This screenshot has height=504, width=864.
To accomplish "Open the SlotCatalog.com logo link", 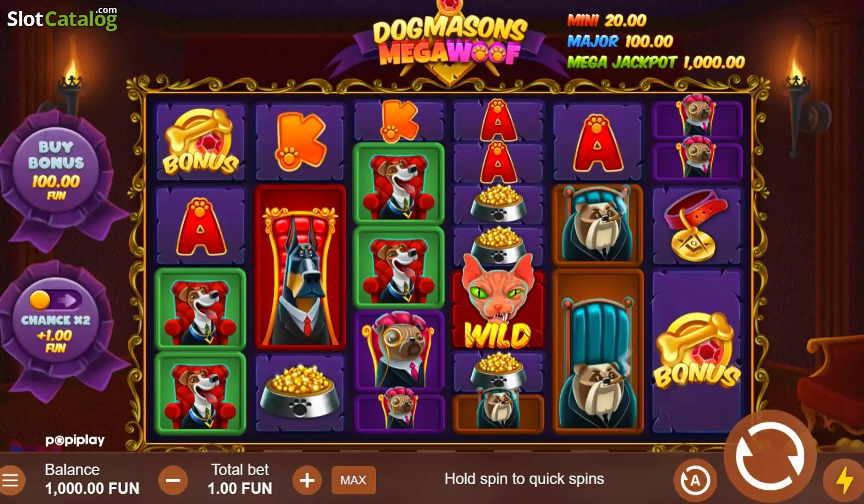I will point(63,18).
